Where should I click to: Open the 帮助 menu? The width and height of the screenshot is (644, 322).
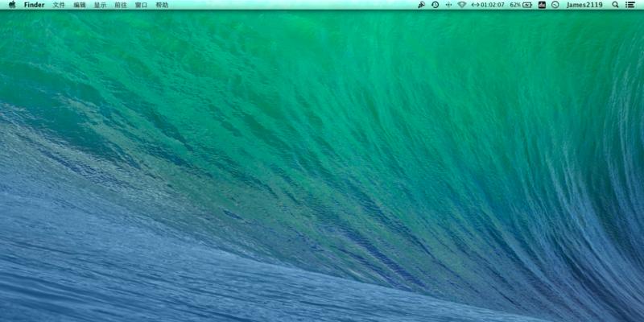click(162, 5)
